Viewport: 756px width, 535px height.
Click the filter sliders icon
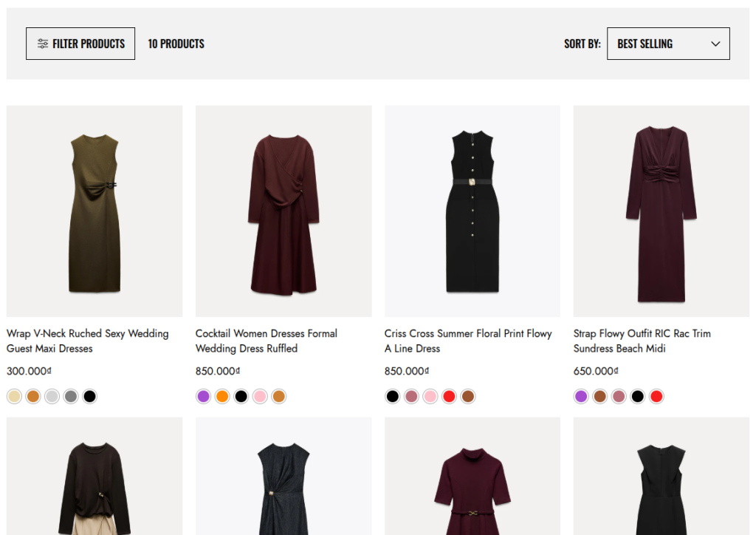43,44
